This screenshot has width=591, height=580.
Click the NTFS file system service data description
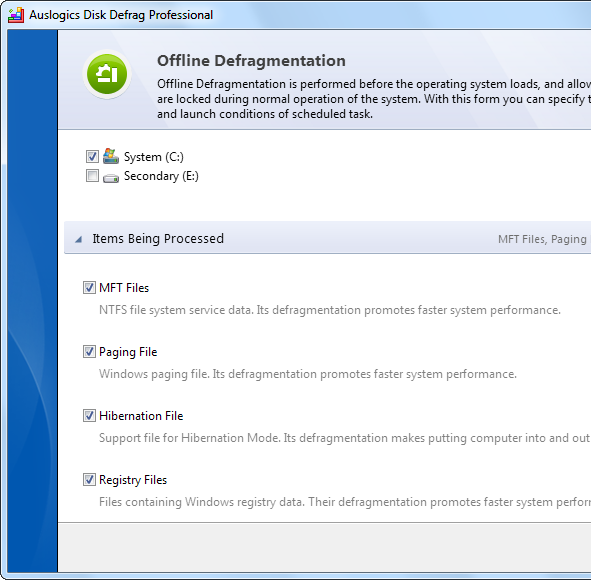(x=330, y=310)
